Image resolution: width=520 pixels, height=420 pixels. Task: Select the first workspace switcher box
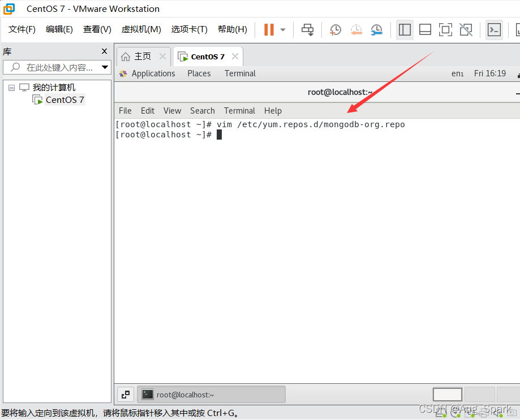pyautogui.click(x=448, y=395)
